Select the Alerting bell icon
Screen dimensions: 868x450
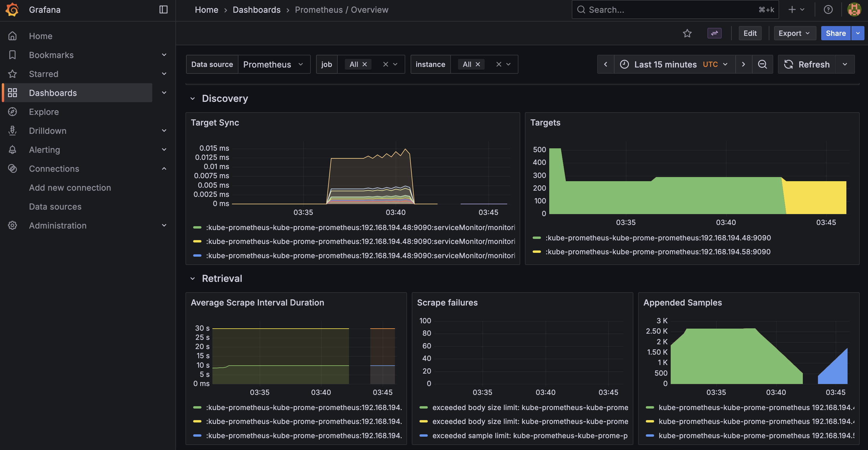point(12,150)
